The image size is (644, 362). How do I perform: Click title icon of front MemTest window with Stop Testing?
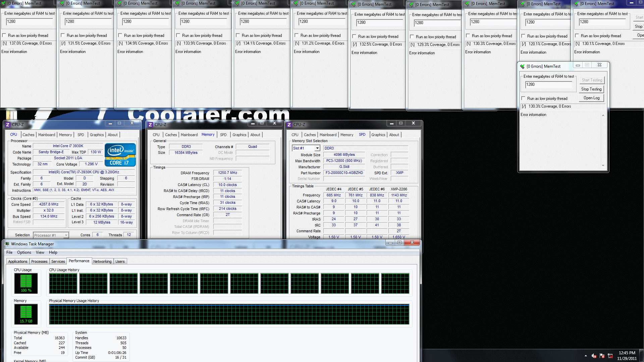click(522, 66)
